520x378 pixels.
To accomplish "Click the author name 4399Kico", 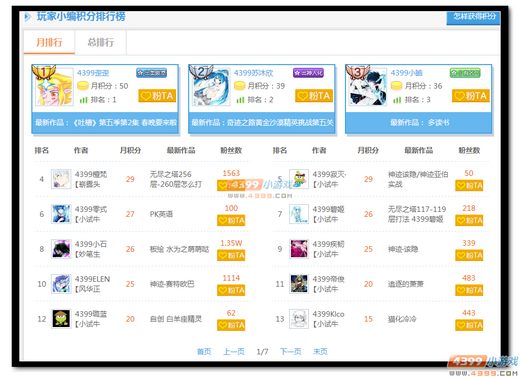I will pyautogui.click(x=328, y=314).
